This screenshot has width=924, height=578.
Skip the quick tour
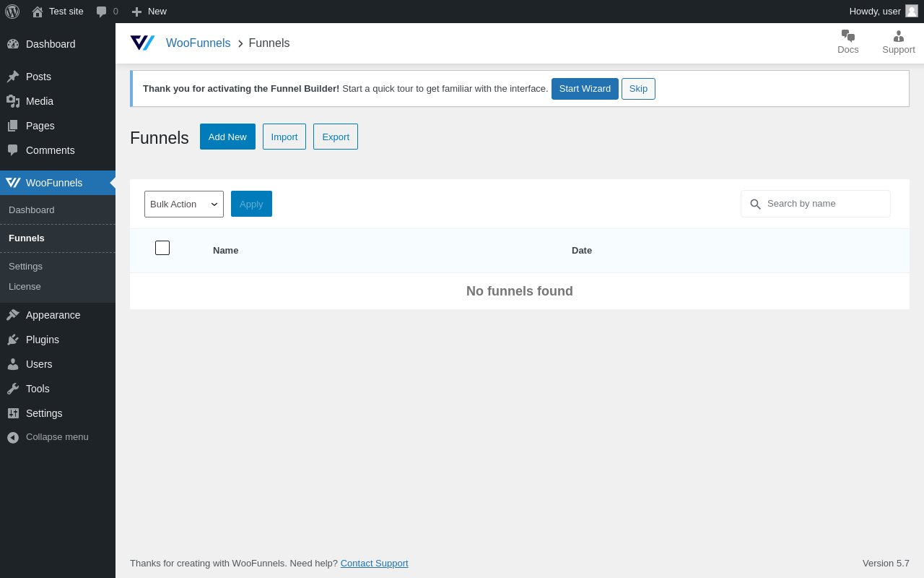(638, 89)
